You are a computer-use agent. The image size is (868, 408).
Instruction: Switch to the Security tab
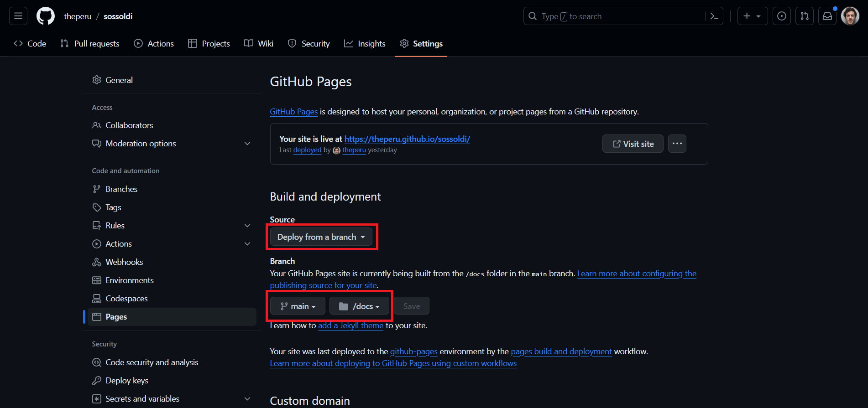click(x=309, y=43)
